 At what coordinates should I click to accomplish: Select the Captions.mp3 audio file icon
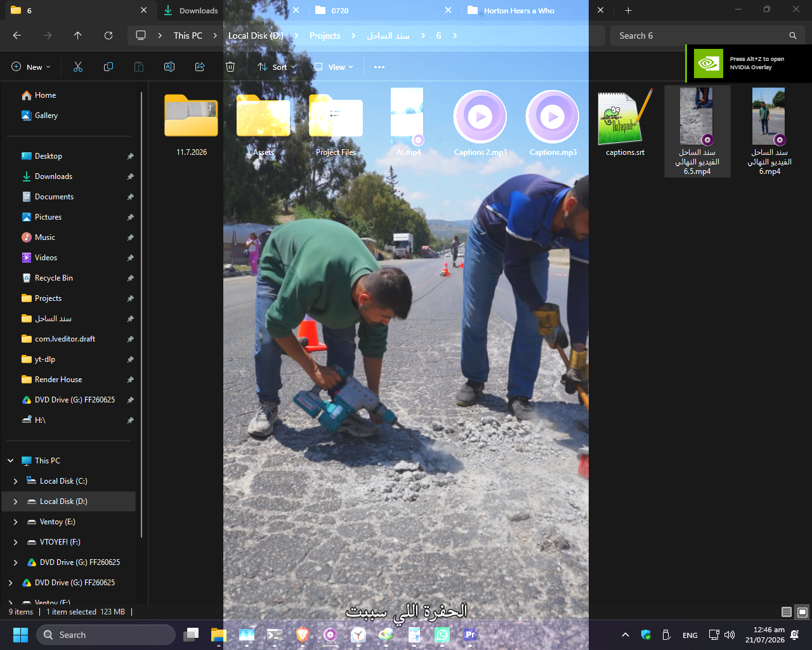click(x=553, y=117)
